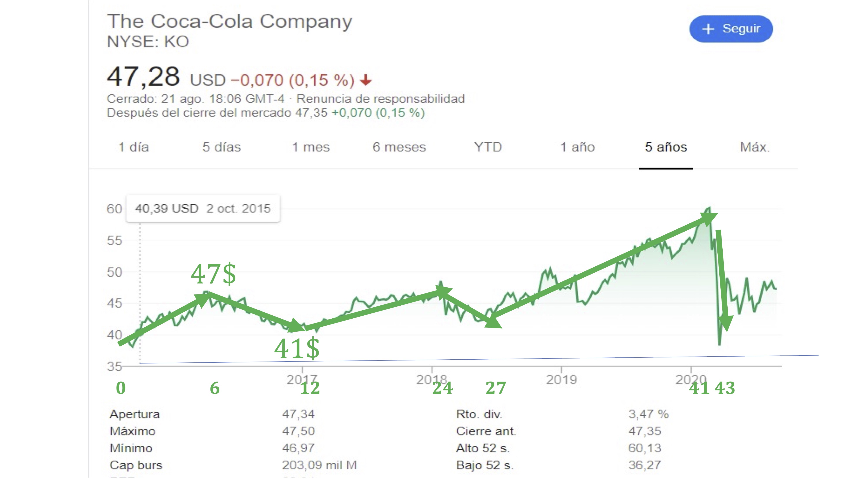This screenshot has height=488, width=868.
Task: Click the plus icon in Seguir
Action: tap(708, 29)
